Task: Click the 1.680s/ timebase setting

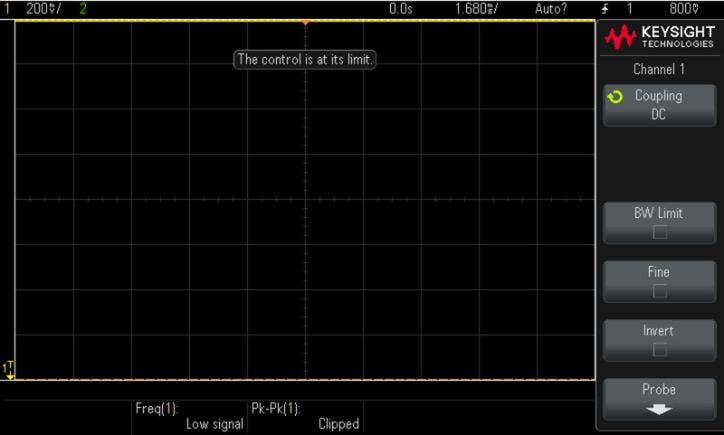Action: [474, 8]
